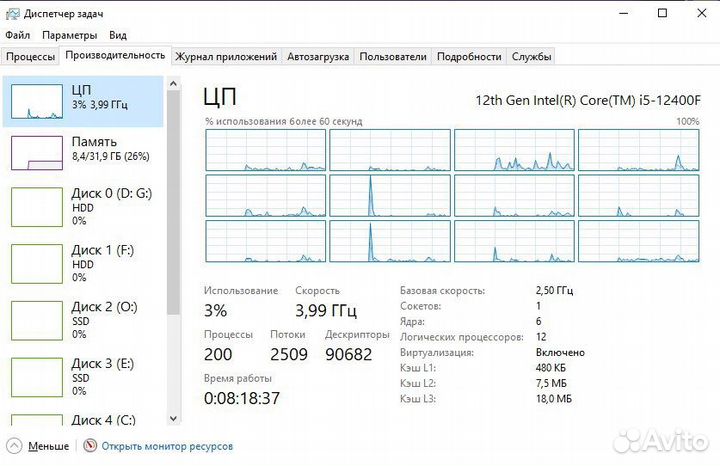Click the Меньше button label
Viewport: 720px width, 466px height.
(48, 446)
